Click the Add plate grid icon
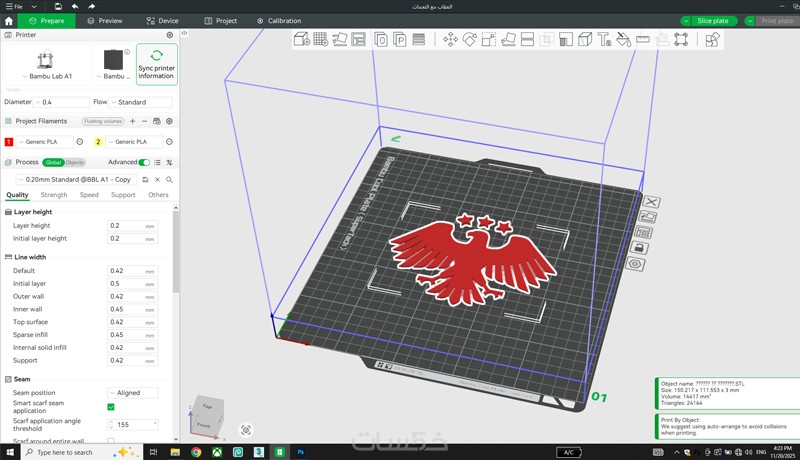This screenshot has height=460, width=800. point(320,39)
